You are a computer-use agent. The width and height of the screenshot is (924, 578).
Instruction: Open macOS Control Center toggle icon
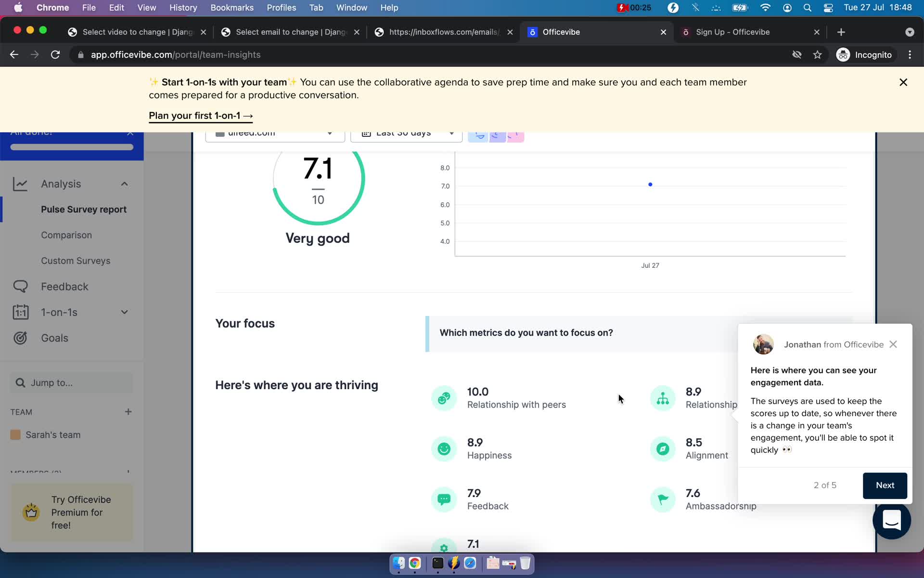click(x=828, y=8)
